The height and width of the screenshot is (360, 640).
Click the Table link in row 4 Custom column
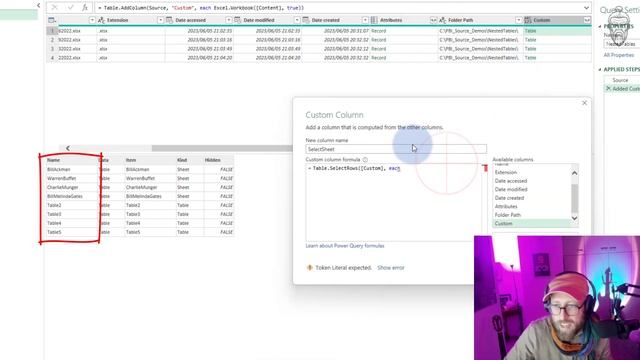[530, 58]
